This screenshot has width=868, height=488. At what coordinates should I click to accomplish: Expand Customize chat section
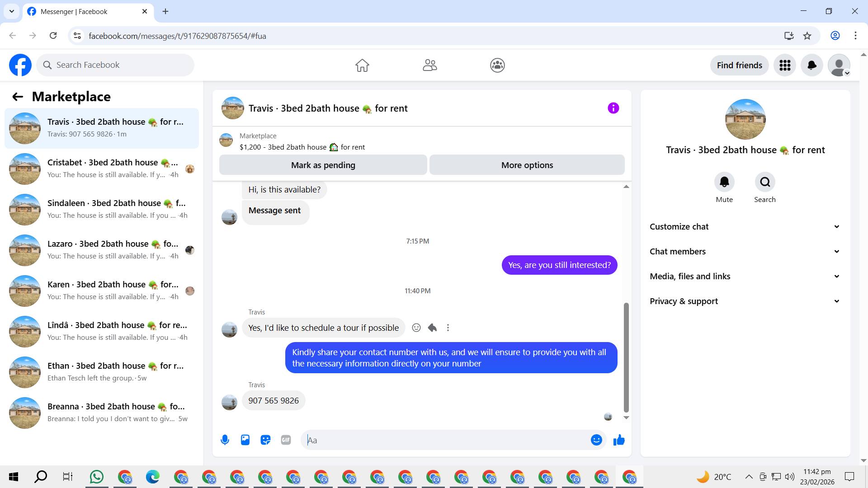[x=745, y=226]
